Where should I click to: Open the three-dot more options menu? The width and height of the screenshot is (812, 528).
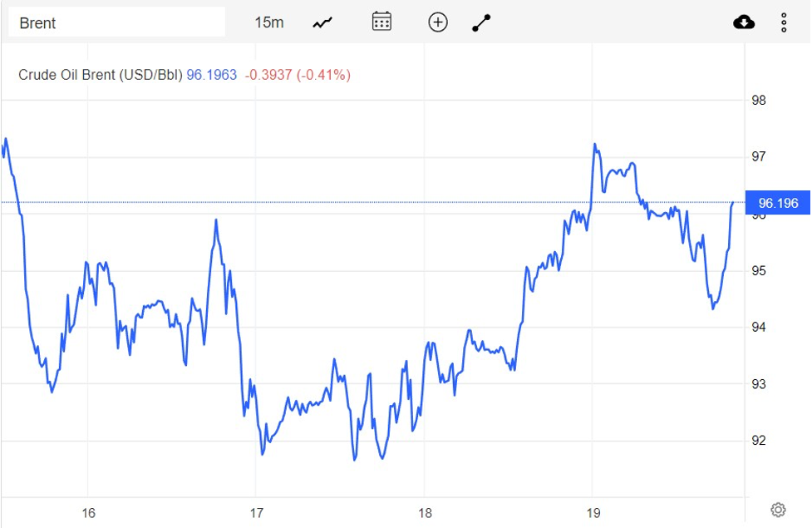point(784,22)
